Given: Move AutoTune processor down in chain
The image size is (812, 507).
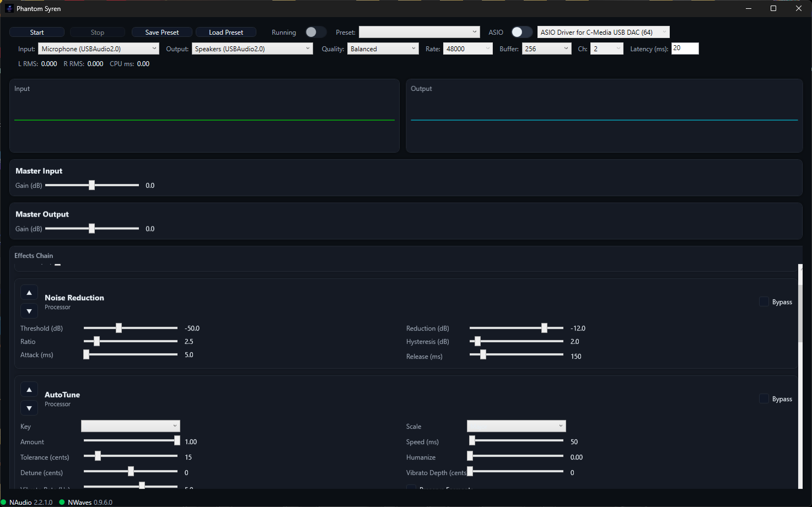Looking at the screenshot, I should click(29, 408).
